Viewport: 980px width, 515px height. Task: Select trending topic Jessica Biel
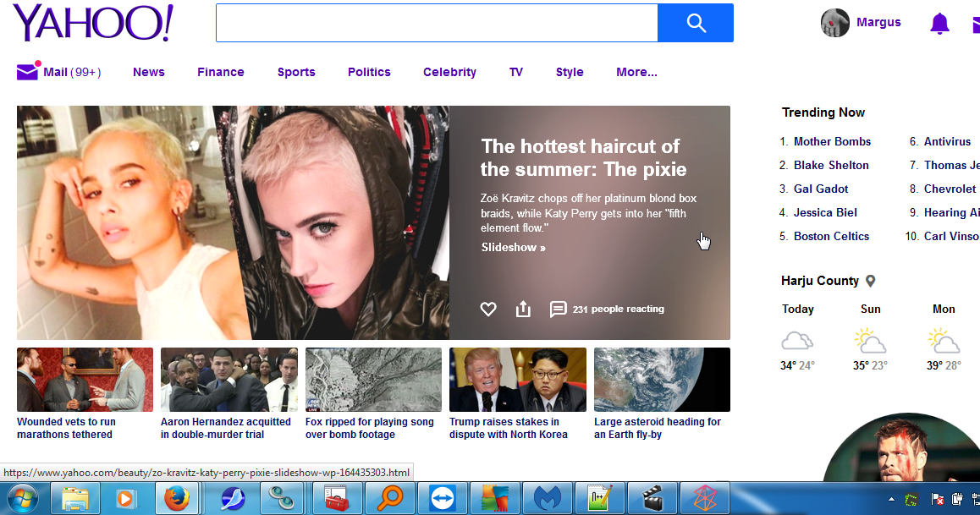coord(825,213)
